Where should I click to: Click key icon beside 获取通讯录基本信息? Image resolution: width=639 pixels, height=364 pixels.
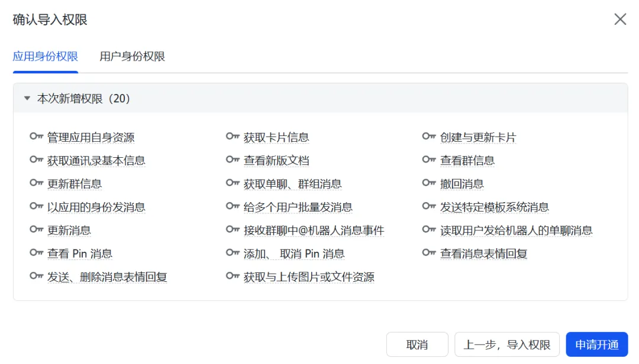(36, 160)
